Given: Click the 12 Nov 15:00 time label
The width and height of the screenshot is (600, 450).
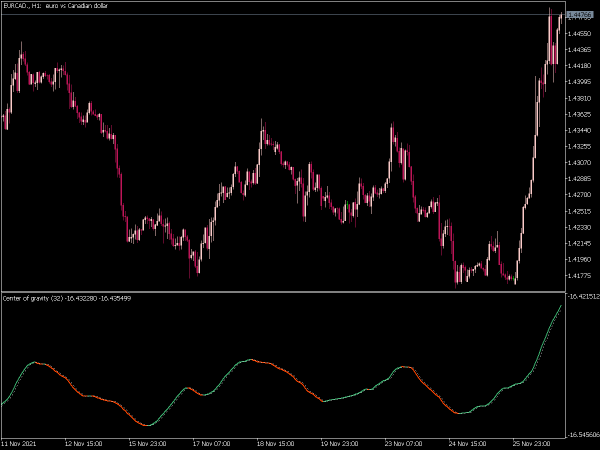Looking at the screenshot, I should pos(83,443).
